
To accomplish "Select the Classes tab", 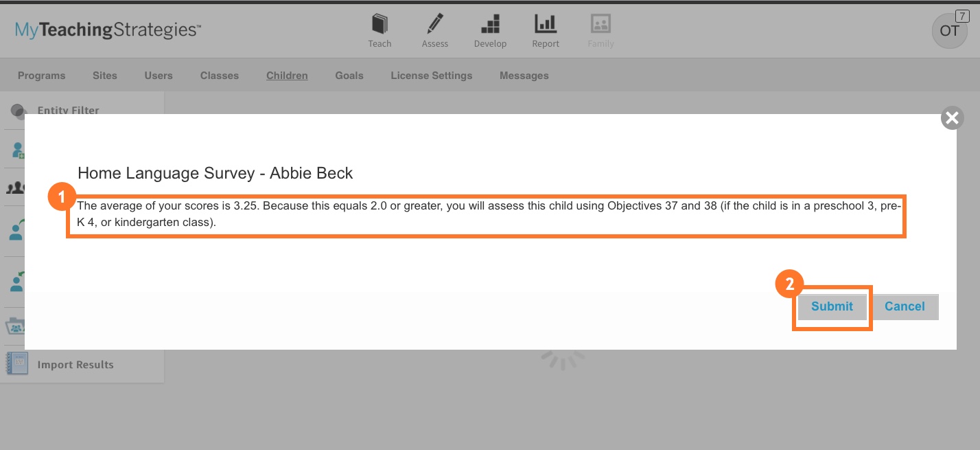I will tap(220, 76).
